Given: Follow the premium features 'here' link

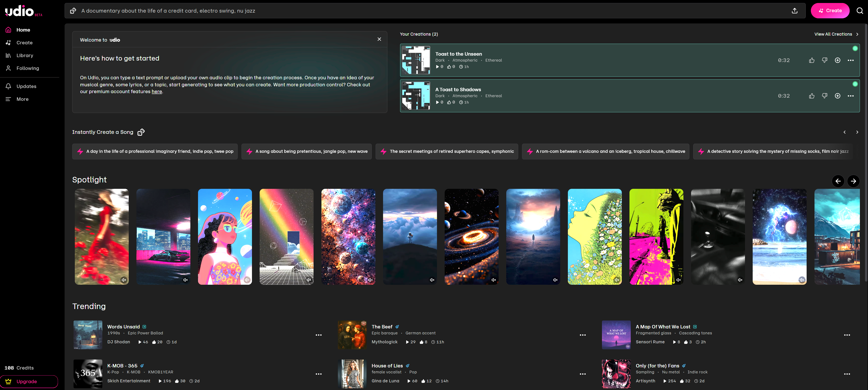Looking at the screenshot, I should (x=157, y=92).
